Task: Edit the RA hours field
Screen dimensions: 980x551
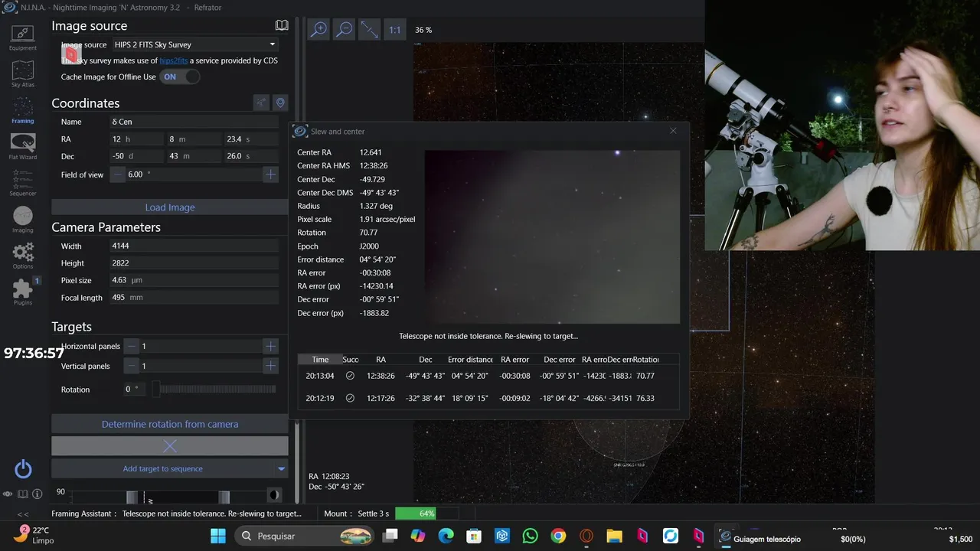Action: coord(136,139)
